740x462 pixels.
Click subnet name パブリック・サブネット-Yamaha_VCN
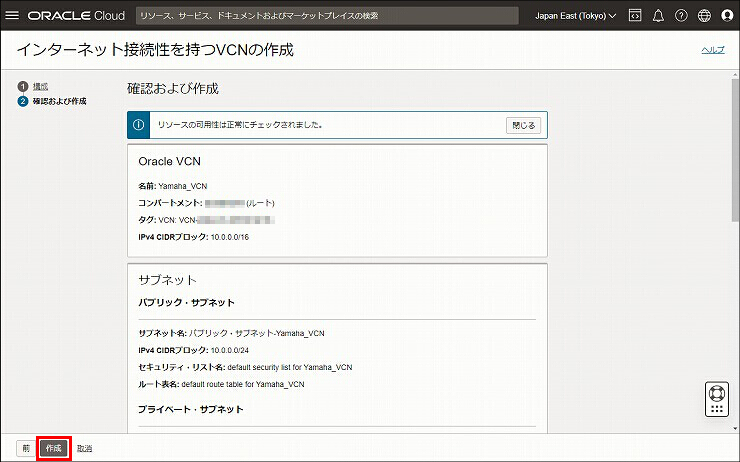click(x=257, y=333)
